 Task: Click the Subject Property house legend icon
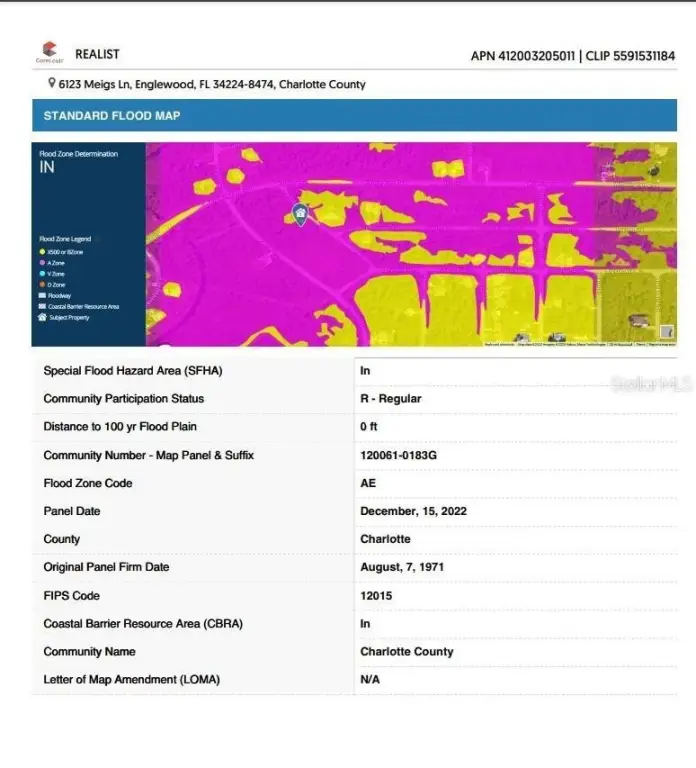42,317
